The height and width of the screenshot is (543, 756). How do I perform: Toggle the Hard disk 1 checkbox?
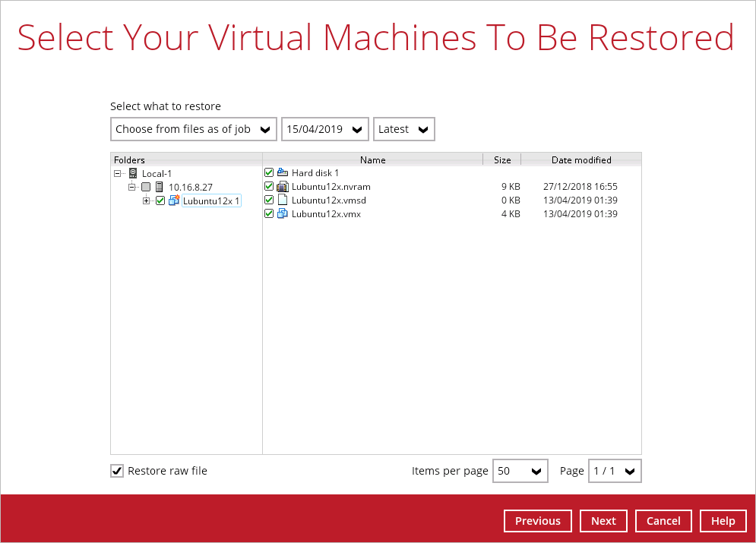pos(269,173)
